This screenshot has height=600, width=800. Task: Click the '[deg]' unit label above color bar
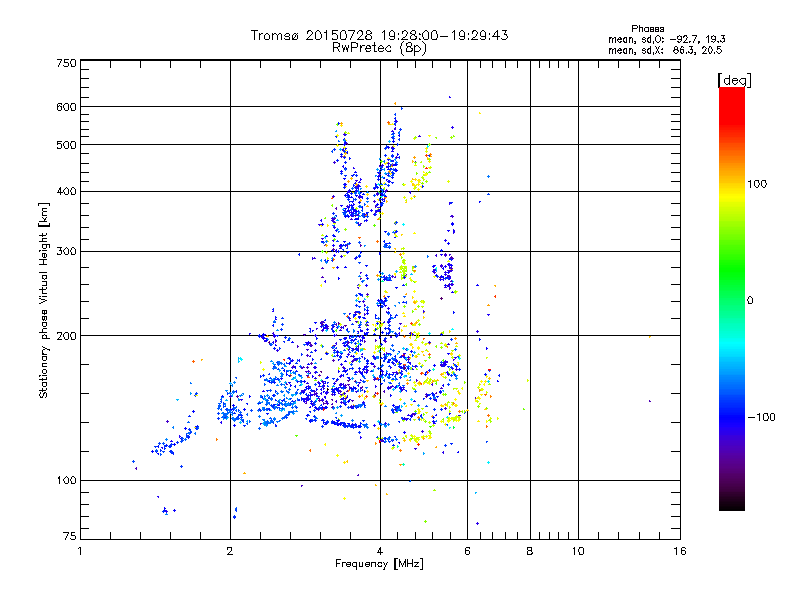[734, 80]
